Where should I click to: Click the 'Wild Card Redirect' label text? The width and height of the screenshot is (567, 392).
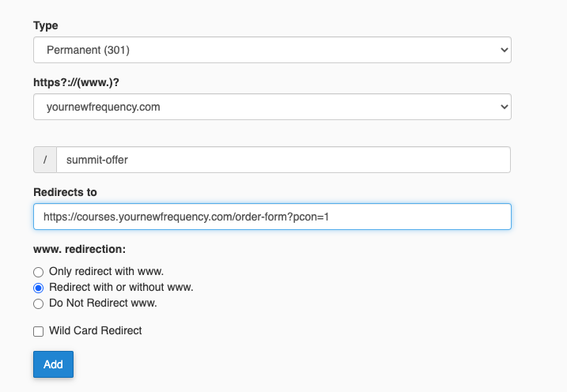pos(96,331)
